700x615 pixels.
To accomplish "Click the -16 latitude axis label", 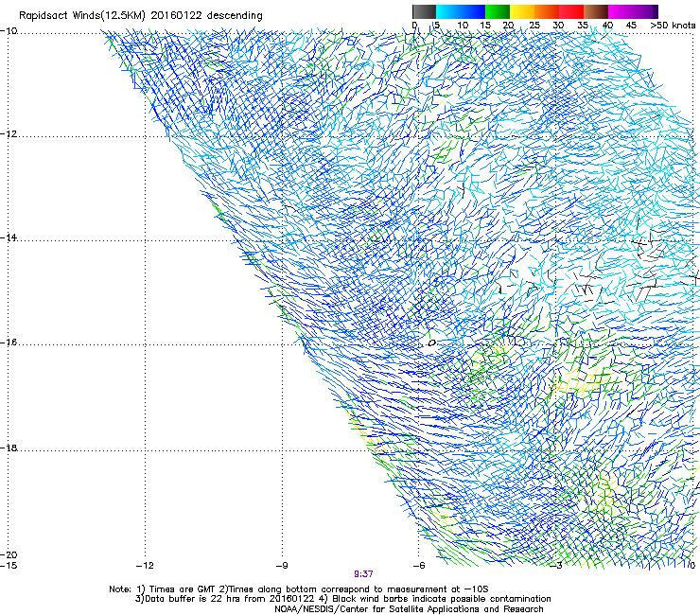I will point(9,343).
